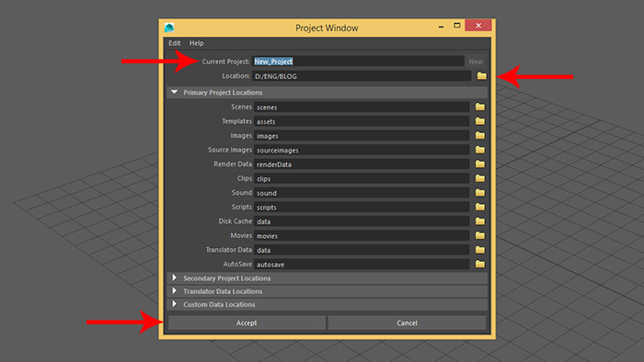Browse folder for Source Images location
This screenshot has width=644, height=362.
[479, 150]
